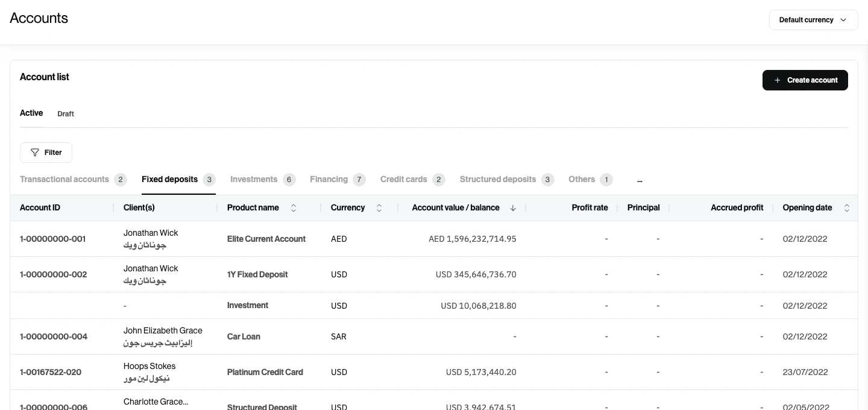Viewport: 868px width, 410px height.
Task: Click balance AED 1,596,232,714.95
Action: [x=473, y=239]
